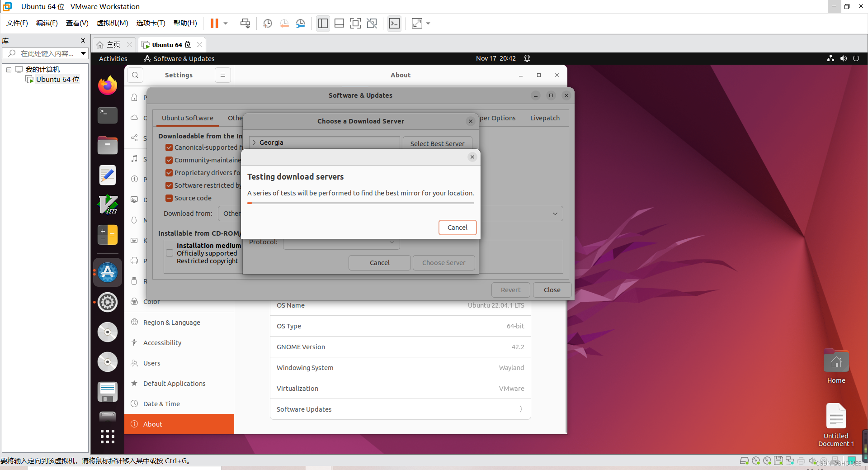This screenshot has height=470, width=868.
Task: Toggle the Source code checkbox
Action: [169, 198]
